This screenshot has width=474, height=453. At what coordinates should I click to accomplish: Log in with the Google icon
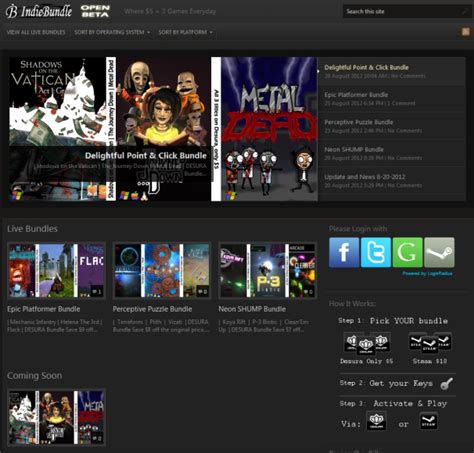coord(407,252)
